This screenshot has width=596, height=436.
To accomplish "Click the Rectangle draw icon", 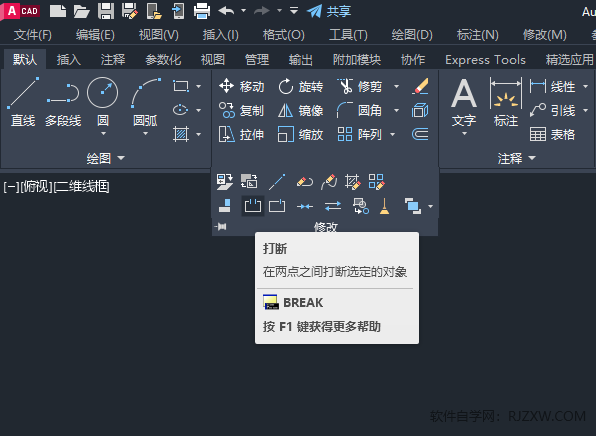I will pyautogui.click(x=181, y=86).
